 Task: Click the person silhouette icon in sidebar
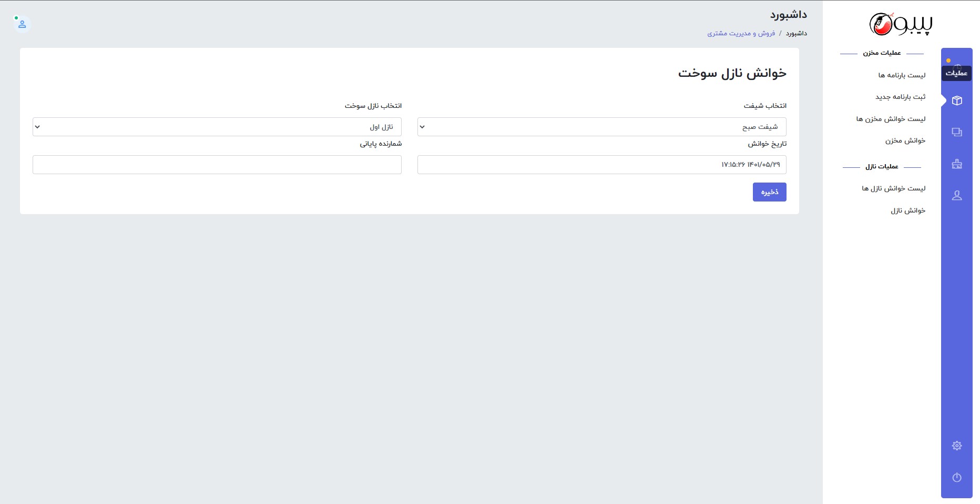coord(957,196)
